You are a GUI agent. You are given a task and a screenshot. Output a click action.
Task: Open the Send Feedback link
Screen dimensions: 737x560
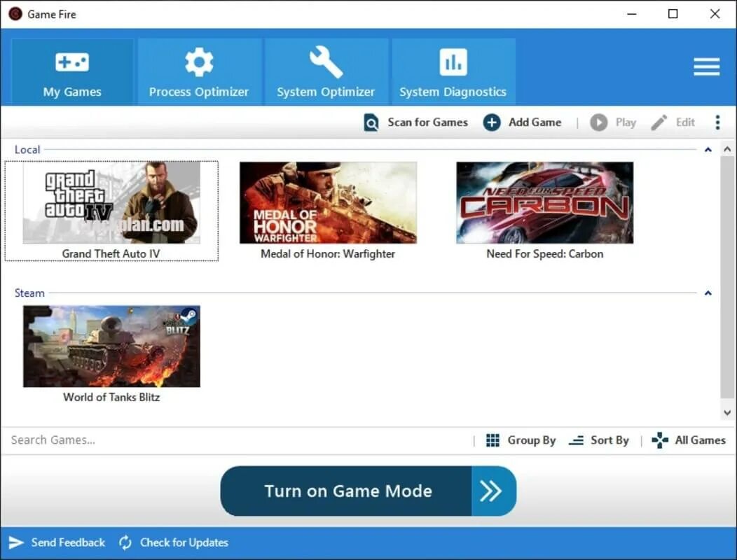pyautogui.click(x=68, y=542)
